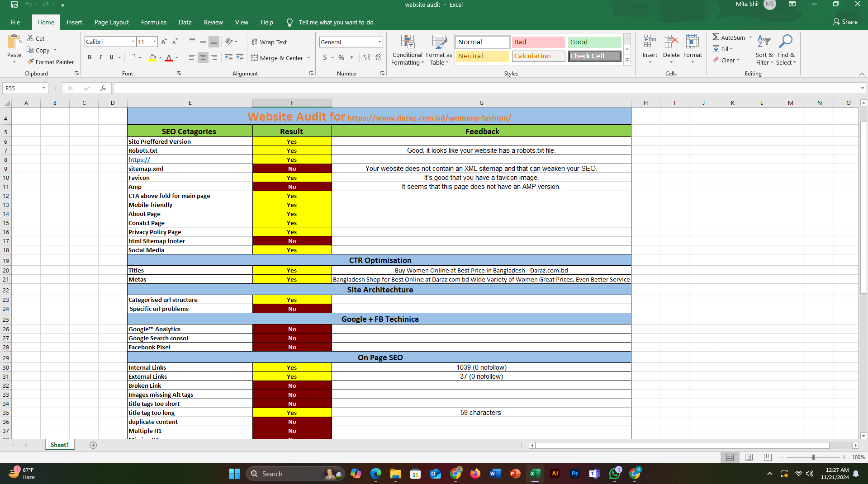Viewport: 868px width, 484px height.
Task: Click the Share button
Action: [x=845, y=22]
